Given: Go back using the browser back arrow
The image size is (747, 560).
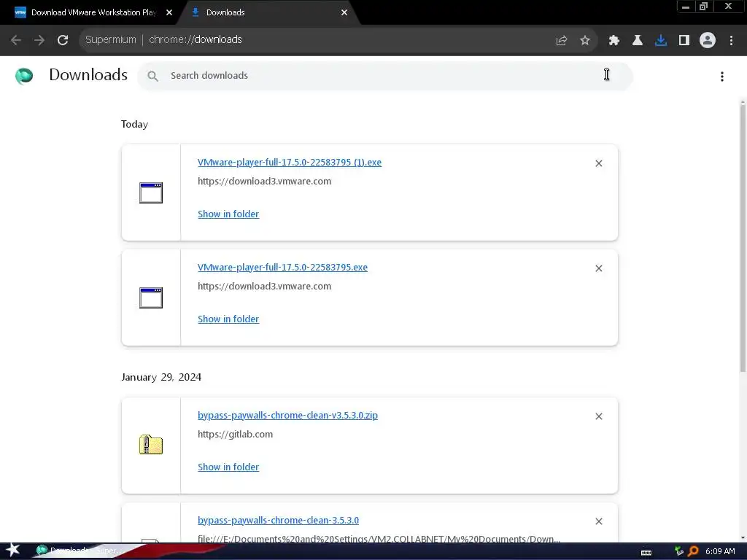Looking at the screenshot, I should pyautogui.click(x=16, y=40).
